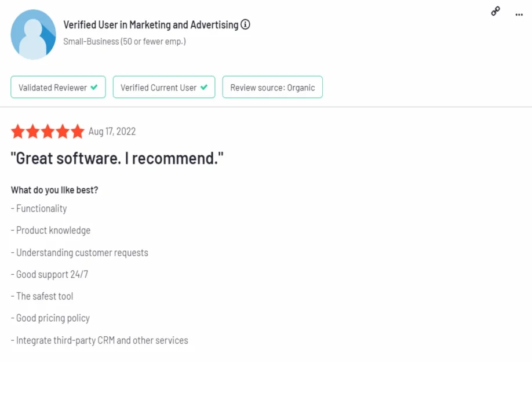The height and width of the screenshot is (411, 532).
Task: Open the ellipsis options menu
Action: (x=519, y=14)
